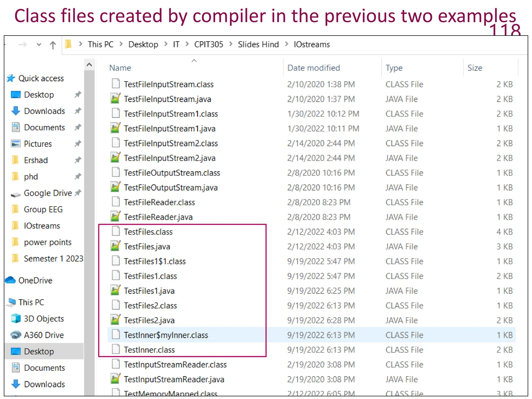Select OneDrive cloud icon
Image resolution: width=532 pixels, height=399 pixels.
[x=10, y=280]
